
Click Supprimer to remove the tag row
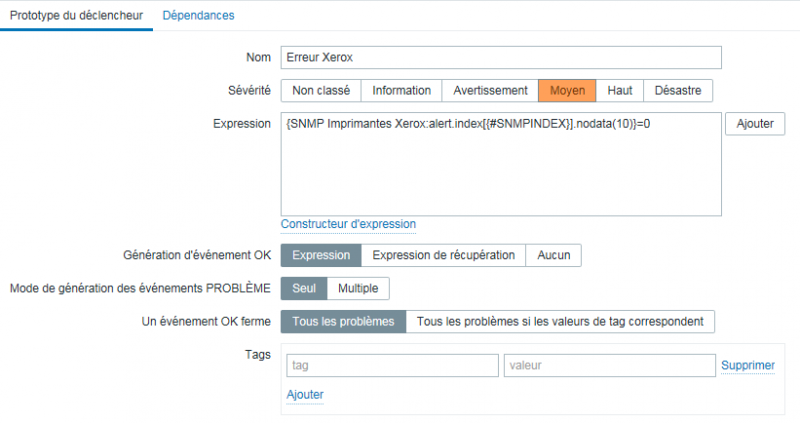click(x=748, y=365)
